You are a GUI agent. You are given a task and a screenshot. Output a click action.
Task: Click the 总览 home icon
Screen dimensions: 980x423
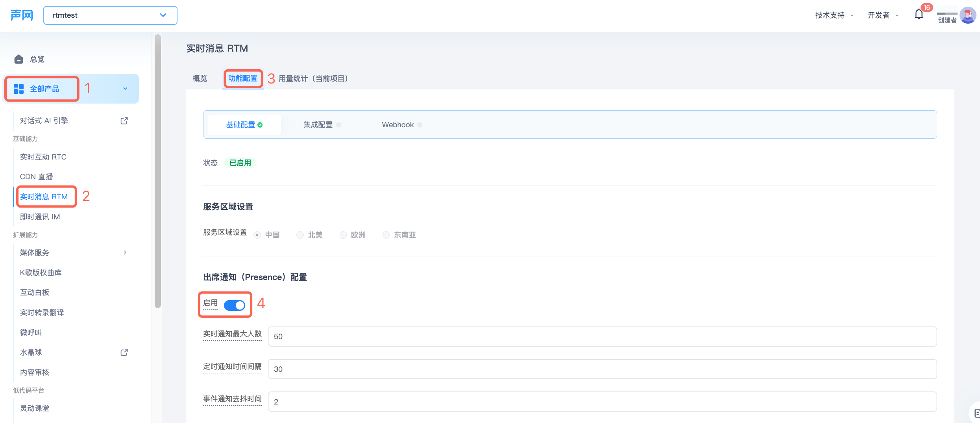click(x=18, y=59)
